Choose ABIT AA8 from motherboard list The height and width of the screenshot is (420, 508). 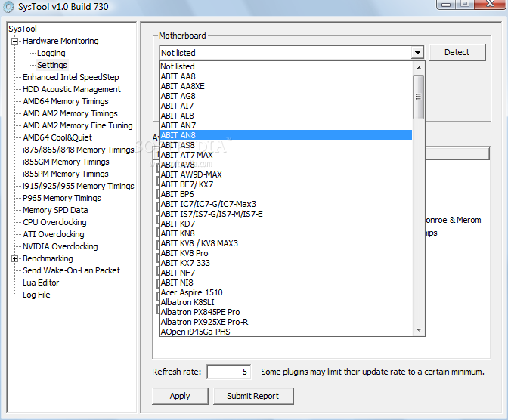pos(286,76)
